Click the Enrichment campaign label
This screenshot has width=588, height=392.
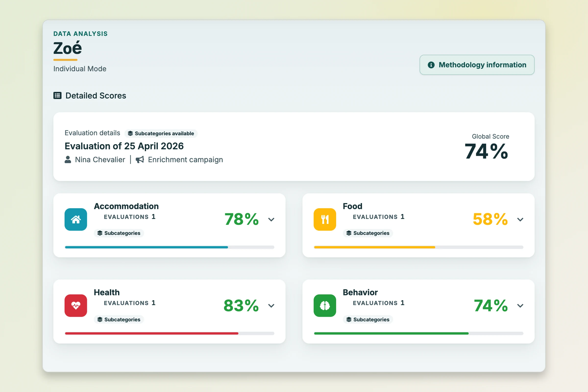click(185, 159)
